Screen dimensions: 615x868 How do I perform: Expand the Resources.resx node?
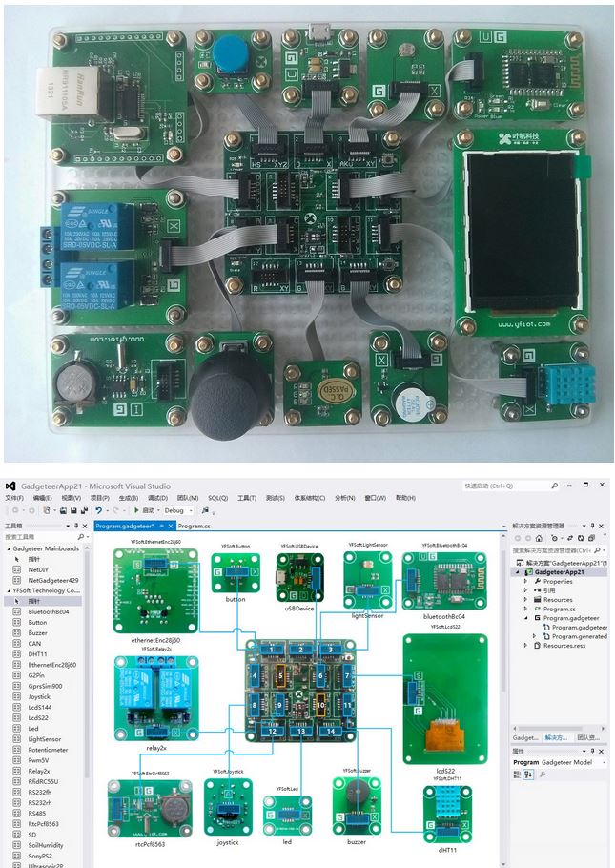click(x=525, y=646)
